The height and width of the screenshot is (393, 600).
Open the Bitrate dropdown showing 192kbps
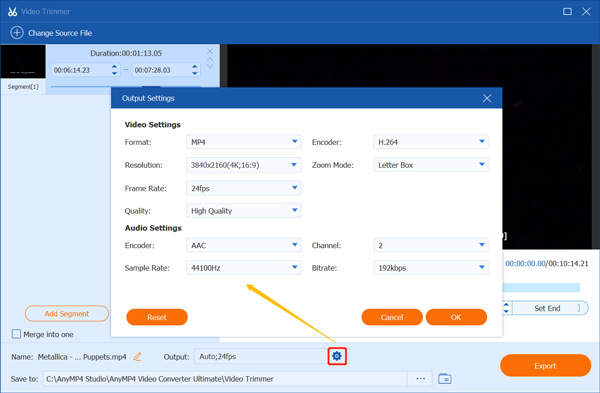pos(431,268)
